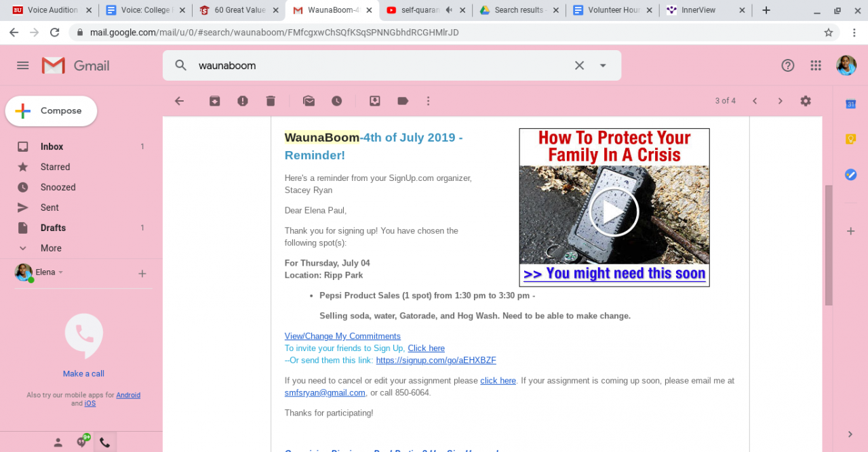Click the cancel or edit click here link
The height and width of the screenshot is (452, 868).
point(498,381)
